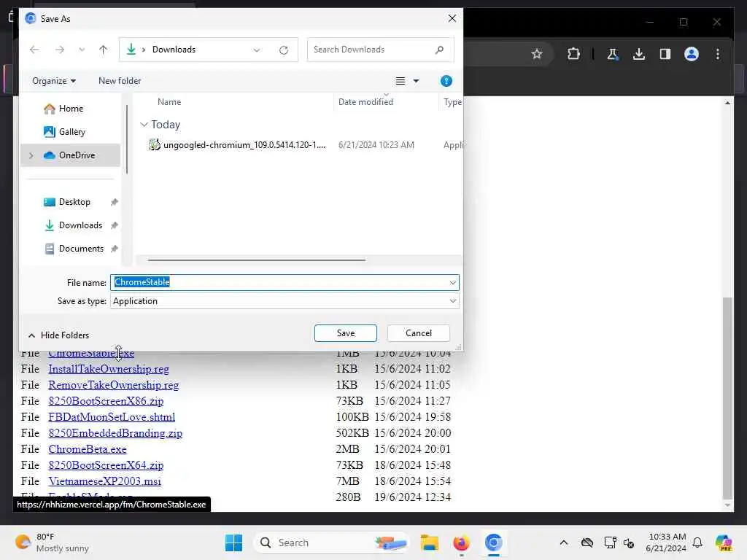Open the File name dropdown arrow
The height and width of the screenshot is (560, 747).
click(452, 283)
